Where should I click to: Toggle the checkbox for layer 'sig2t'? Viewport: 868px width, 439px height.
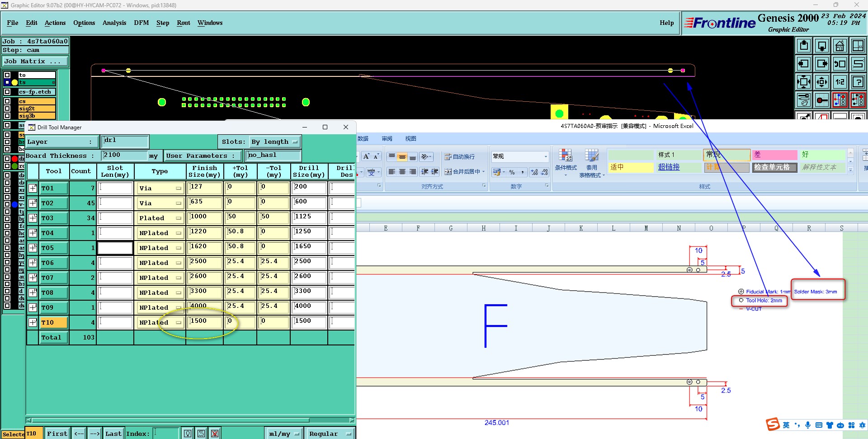(7, 109)
